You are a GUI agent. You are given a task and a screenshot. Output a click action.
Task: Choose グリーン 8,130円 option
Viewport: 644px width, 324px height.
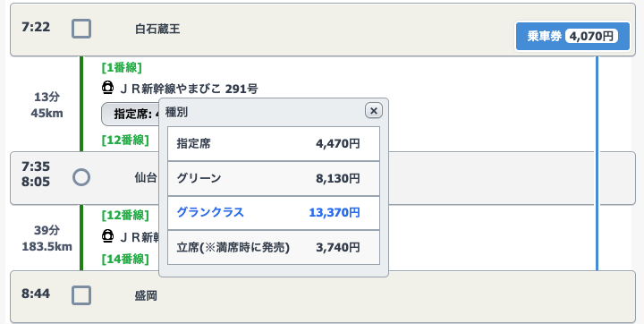point(274,178)
